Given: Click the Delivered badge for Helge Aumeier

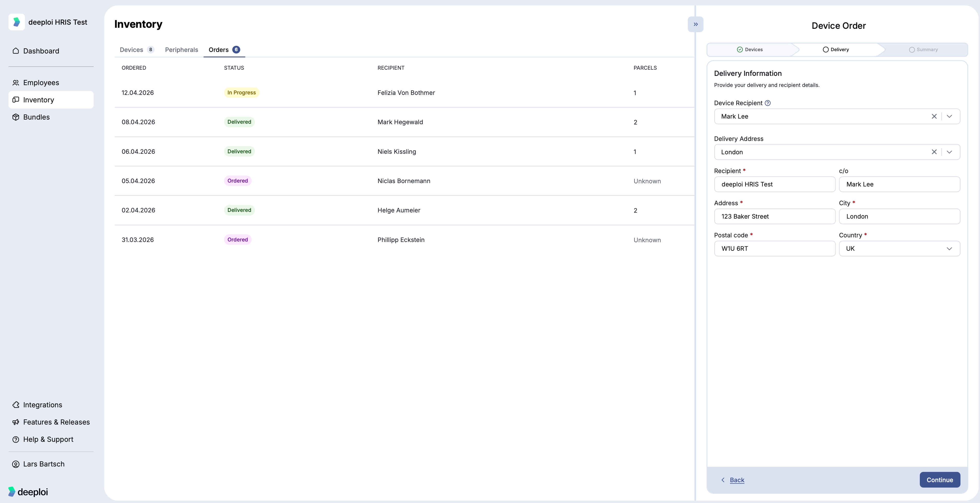Looking at the screenshot, I should (x=239, y=210).
